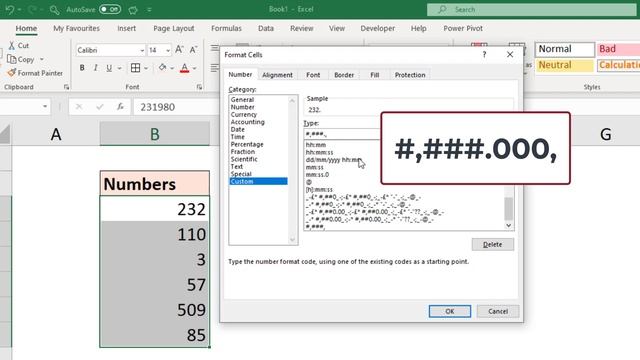Click the Font Color A icon
The width and height of the screenshot is (640, 360).
pyautogui.click(x=184, y=68)
